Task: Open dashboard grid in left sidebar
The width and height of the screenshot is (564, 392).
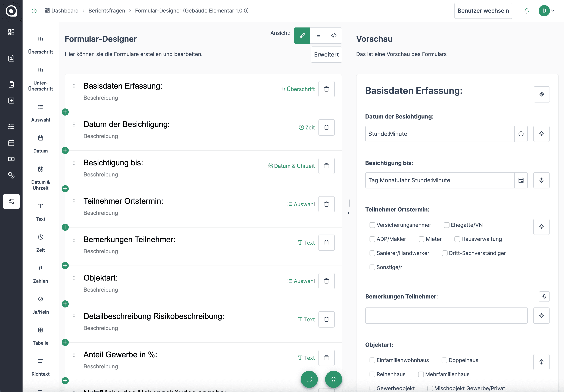Action: point(11,32)
